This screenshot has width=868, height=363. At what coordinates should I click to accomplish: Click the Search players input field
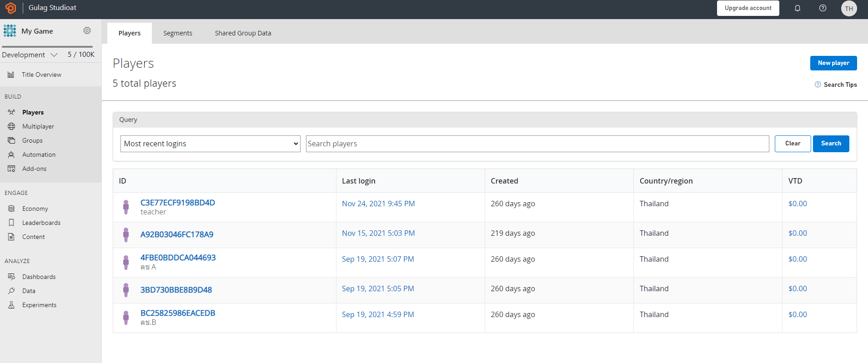click(x=537, y=144)
